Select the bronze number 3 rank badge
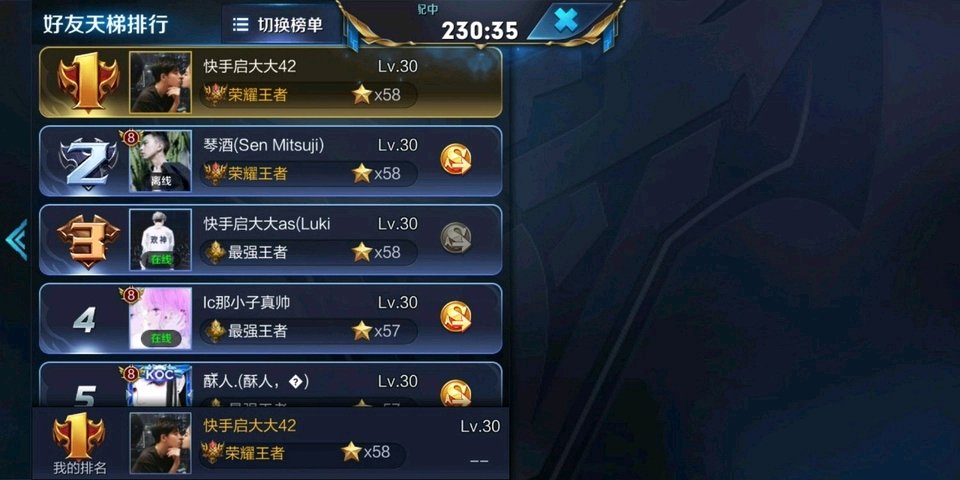 (88, 241)
